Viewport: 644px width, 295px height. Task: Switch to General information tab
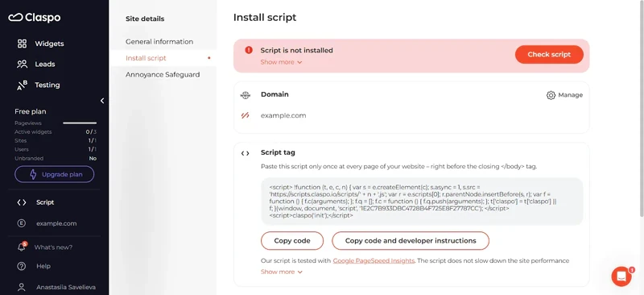pyautogui.click(x=159, y=42)
